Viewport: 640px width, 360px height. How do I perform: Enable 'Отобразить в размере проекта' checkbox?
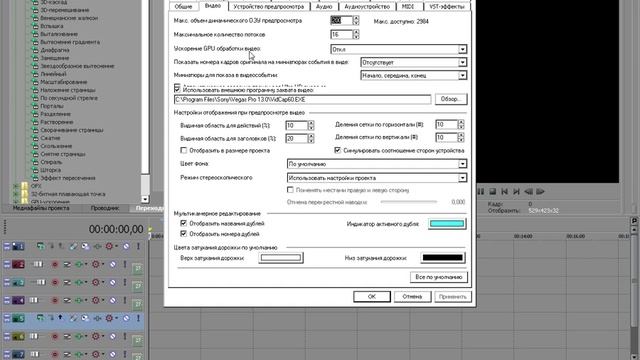click(x=184, y=151)
